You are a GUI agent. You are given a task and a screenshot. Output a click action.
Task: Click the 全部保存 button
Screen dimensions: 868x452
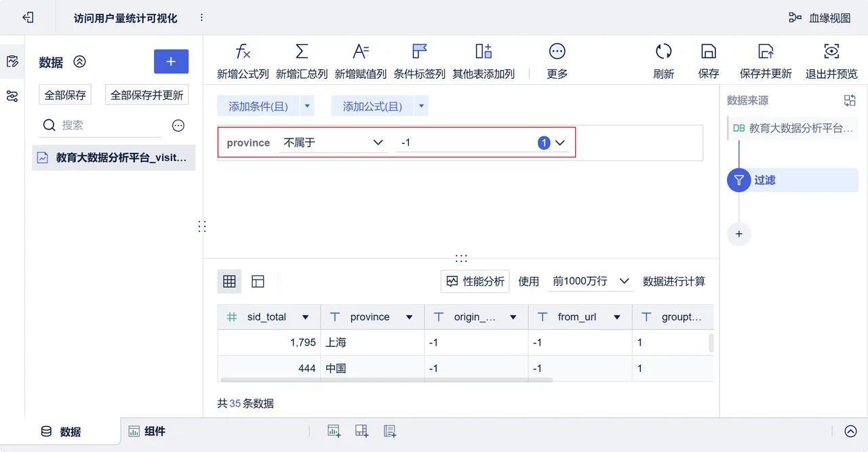(65, 95)
